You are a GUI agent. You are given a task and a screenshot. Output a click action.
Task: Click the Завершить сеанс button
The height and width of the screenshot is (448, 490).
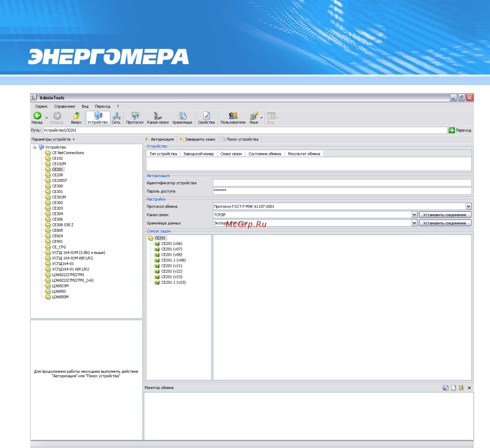198,139
